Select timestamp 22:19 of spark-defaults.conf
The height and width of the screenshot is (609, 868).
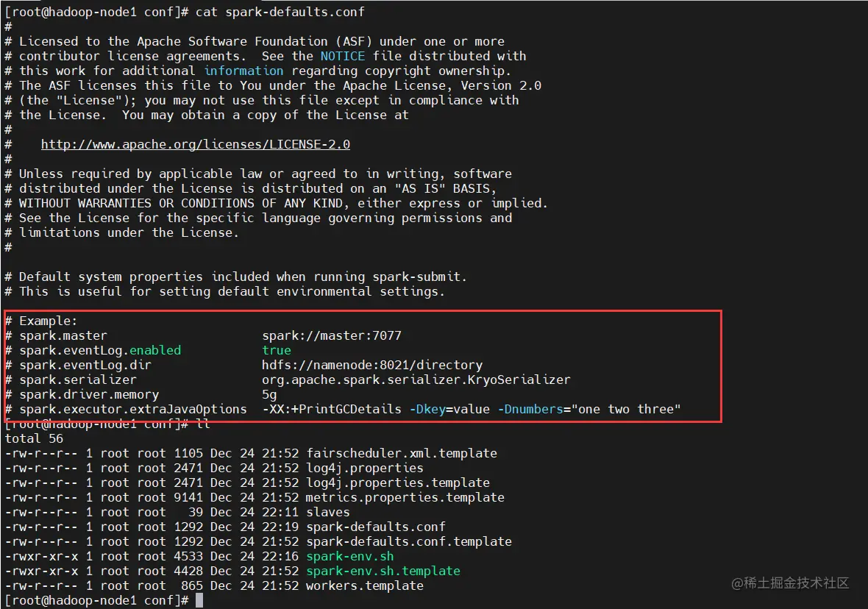(x=280, y=527)
